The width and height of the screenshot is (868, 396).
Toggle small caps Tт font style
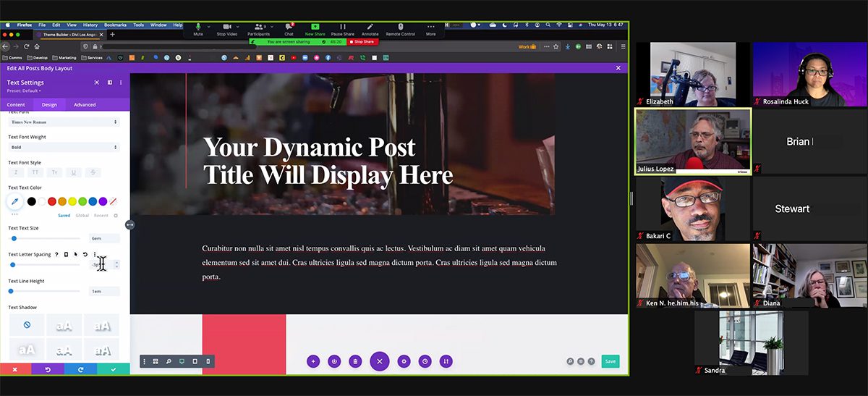[x=54, y=172]
